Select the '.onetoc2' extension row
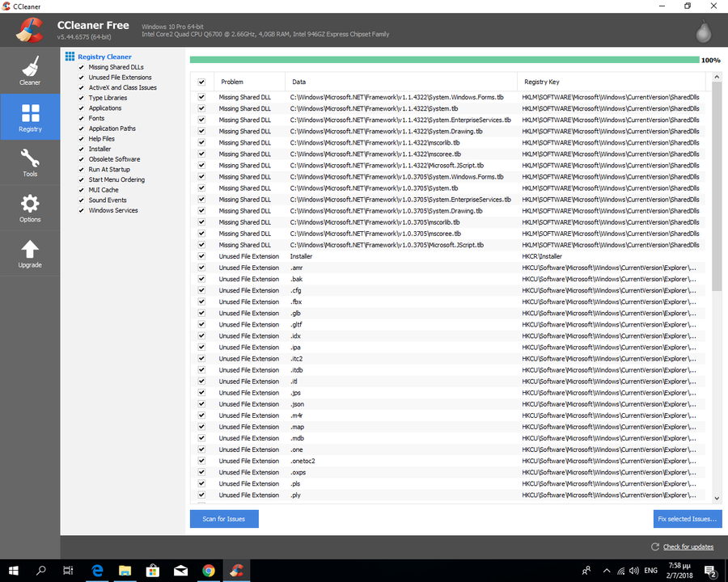This screenshot has height=582, width=728. 447,461
